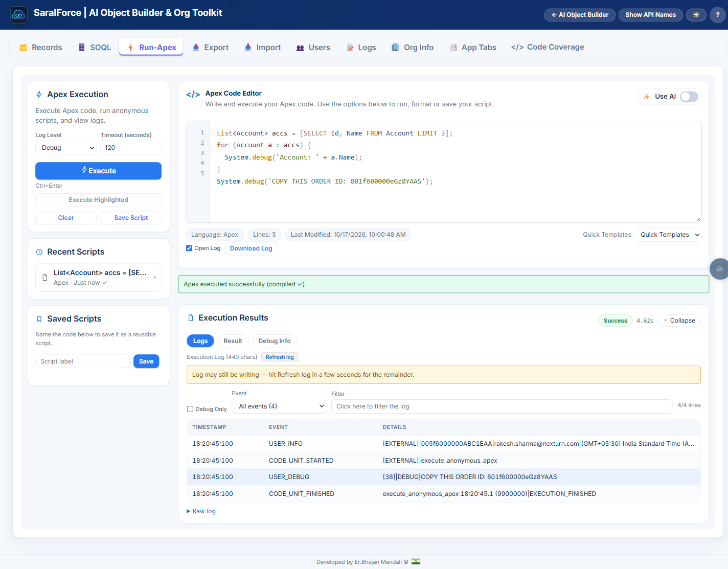Viewport: 728px width, 569px height.
Task: Open the Code Coverage tab
Action: pyautogui.click(x=548, y=47)
